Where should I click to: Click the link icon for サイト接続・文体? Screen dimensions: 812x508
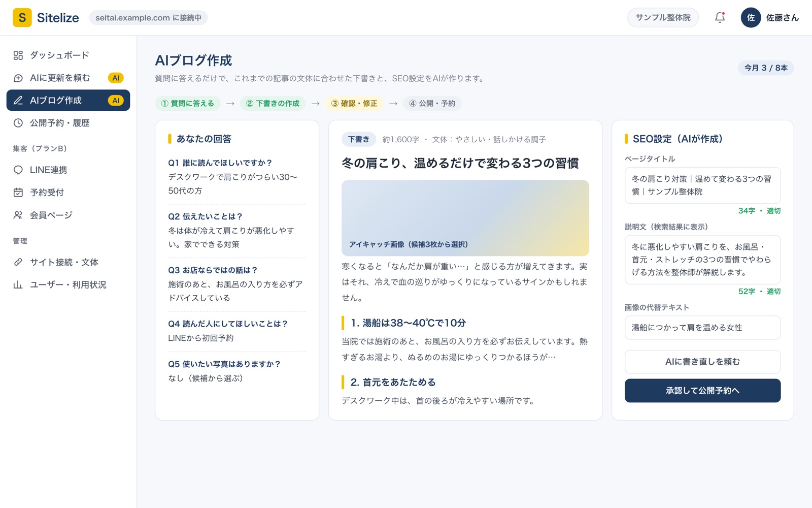click(18, 262)
